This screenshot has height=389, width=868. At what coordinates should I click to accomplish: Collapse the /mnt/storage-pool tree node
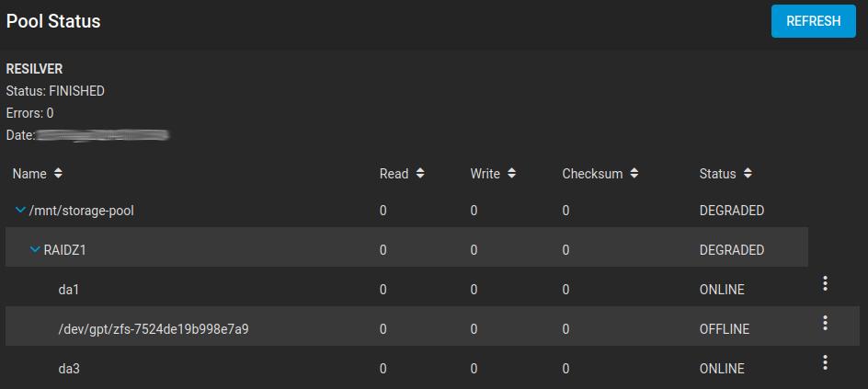[20, 211]
